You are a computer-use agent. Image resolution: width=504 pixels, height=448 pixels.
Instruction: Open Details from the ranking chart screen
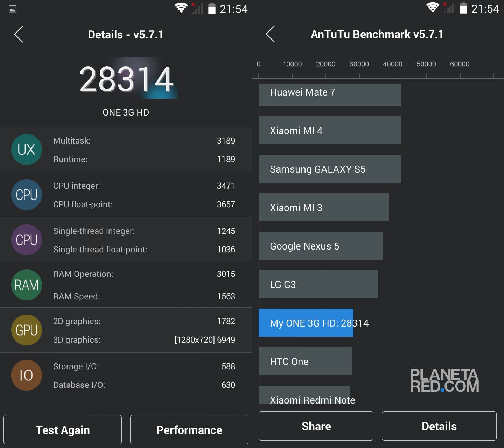click(439, 426)
